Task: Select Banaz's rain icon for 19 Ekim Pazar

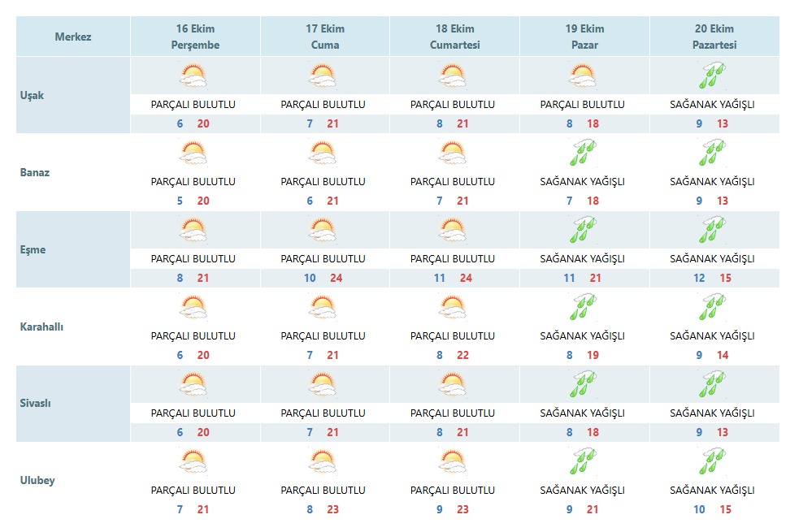Action: click(583, 153)
